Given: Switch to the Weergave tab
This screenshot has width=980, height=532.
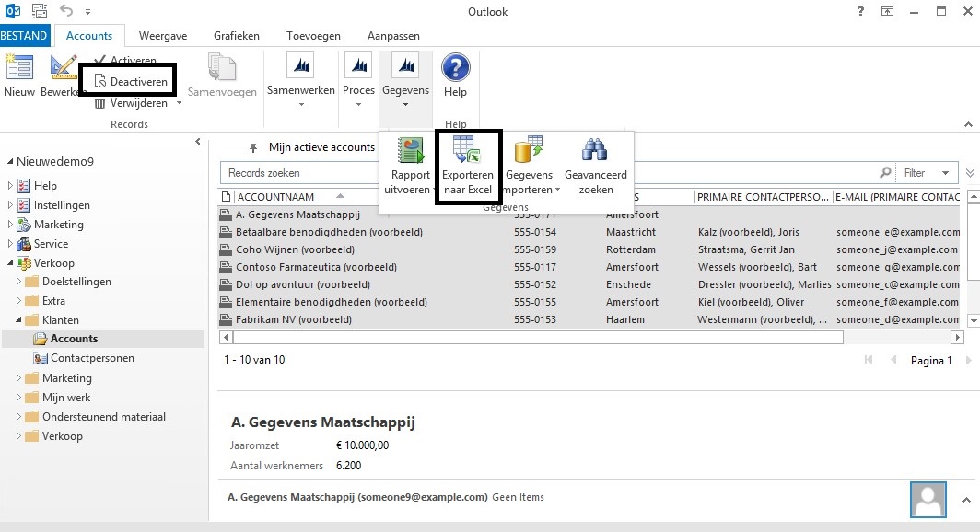Looking at the screenshot, I should [163, 36].
